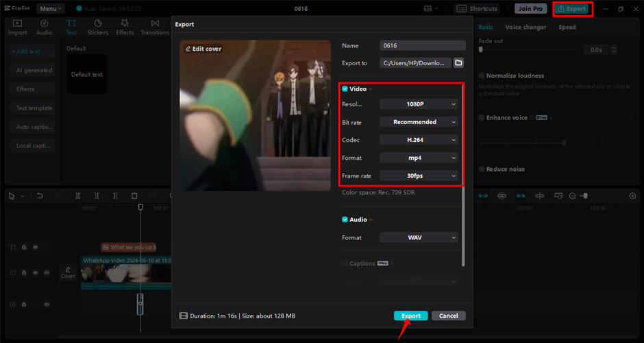Toggle the linkage icon in timeline toolbar
The image size is (644, 343).
pos(521,196)
